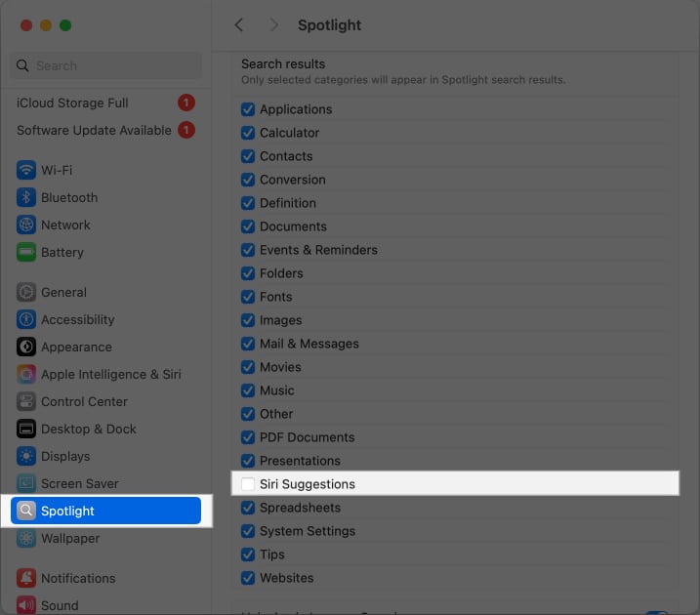This screenshot has width=700, height=615.
Task: Select the Notifications sidebar label
Action: [x=78, y=578]
